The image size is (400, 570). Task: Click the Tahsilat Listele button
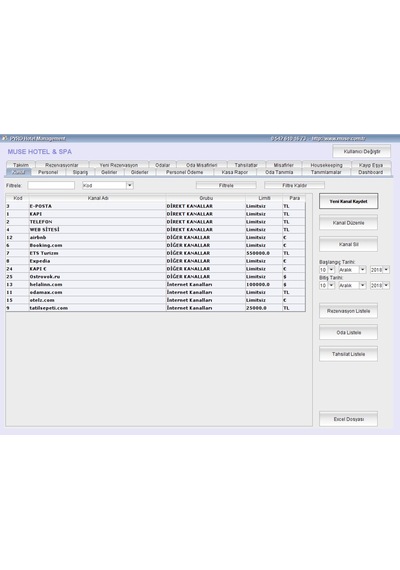(x=348, y=354)
